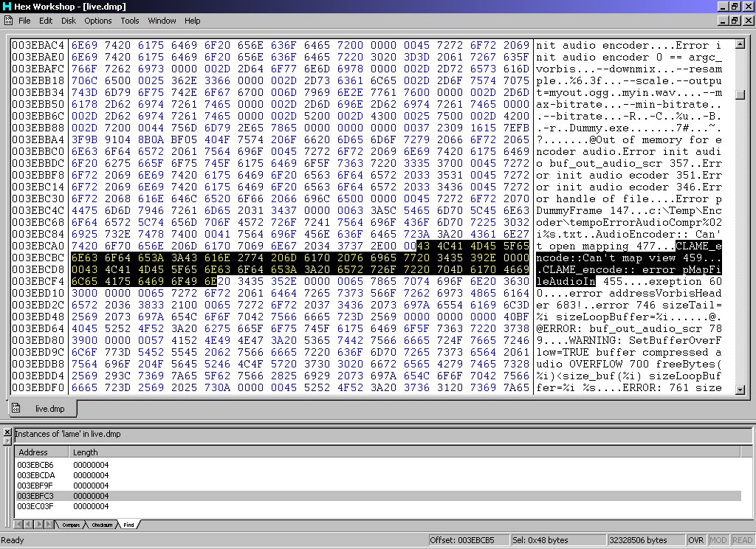The width and height of the screenshot is (756, 549).
Task: Click the 'leAudioIn' highlighted ASCII text
Action: pyautogui.click(x=566, y=281)
